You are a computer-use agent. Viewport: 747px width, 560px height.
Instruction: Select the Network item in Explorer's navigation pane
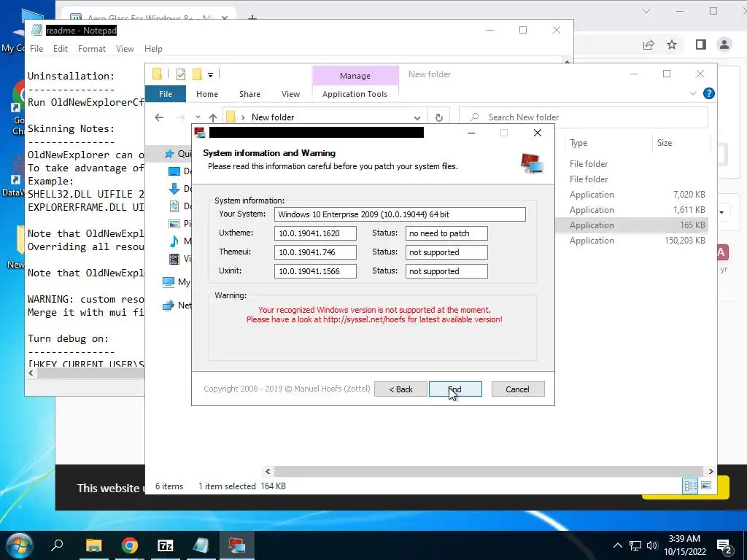[177, 306]
